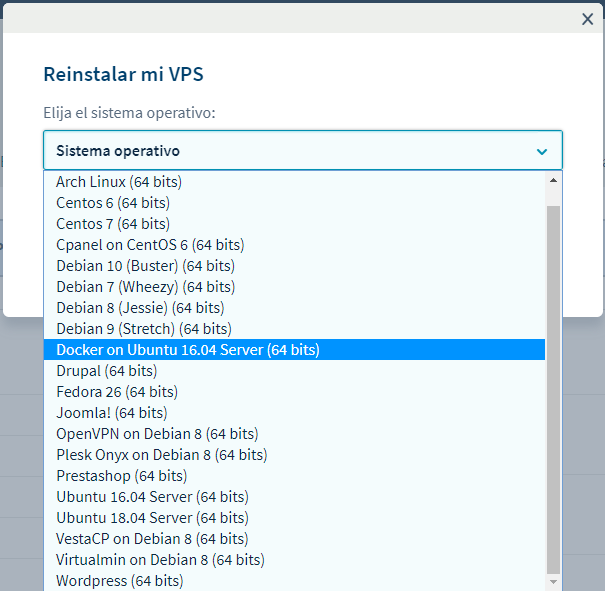This screenshot has width=605, height=591.
Task: Choose Virtualmin on Debian 8
Action: tap(294, 560)
